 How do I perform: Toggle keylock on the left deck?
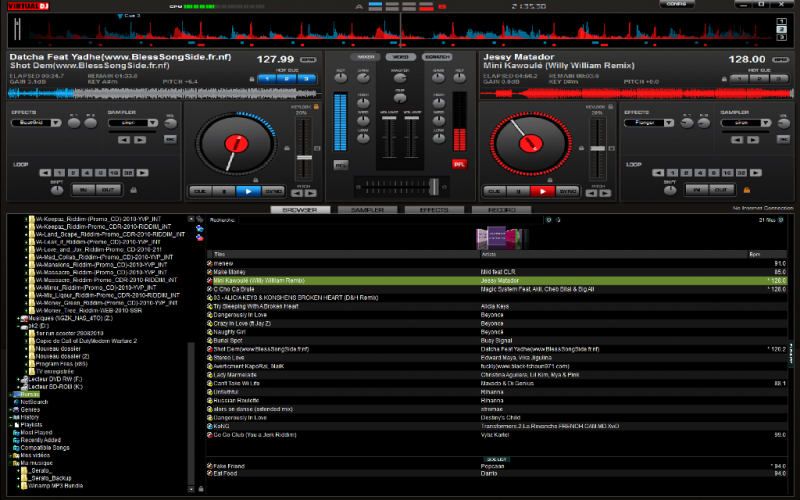316,107
